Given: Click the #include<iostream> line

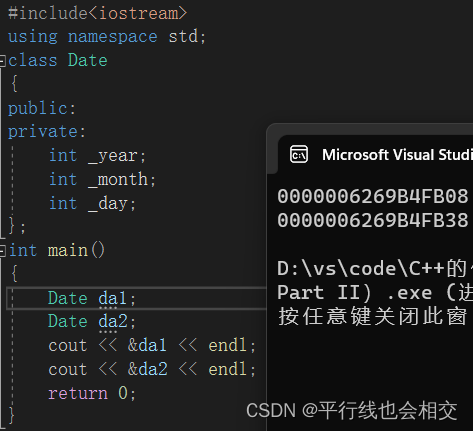Looking at the screenshot, I should click(97, 13).
